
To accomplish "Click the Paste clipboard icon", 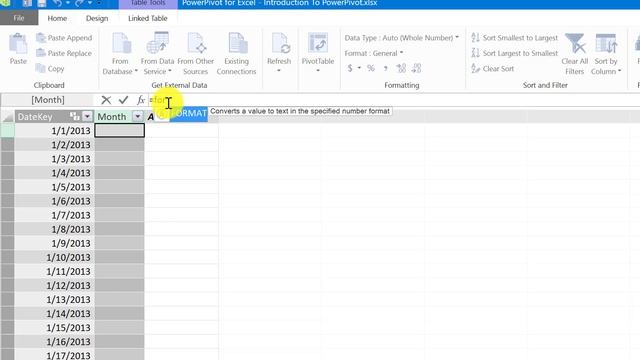I will tap(18, 44).
